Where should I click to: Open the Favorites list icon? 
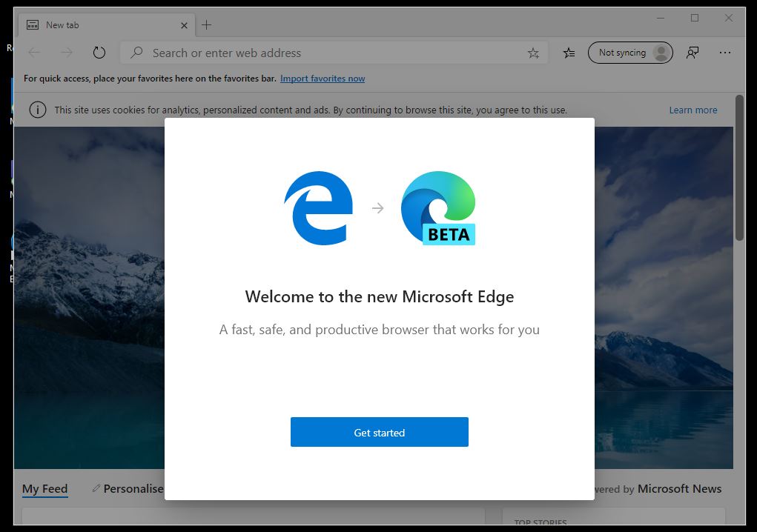(569, 53)
